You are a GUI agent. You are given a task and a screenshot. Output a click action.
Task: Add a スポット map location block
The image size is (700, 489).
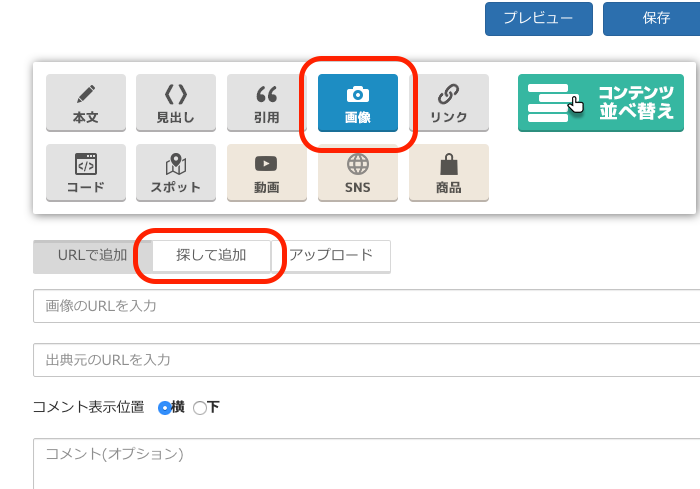(x=176, y=173)
